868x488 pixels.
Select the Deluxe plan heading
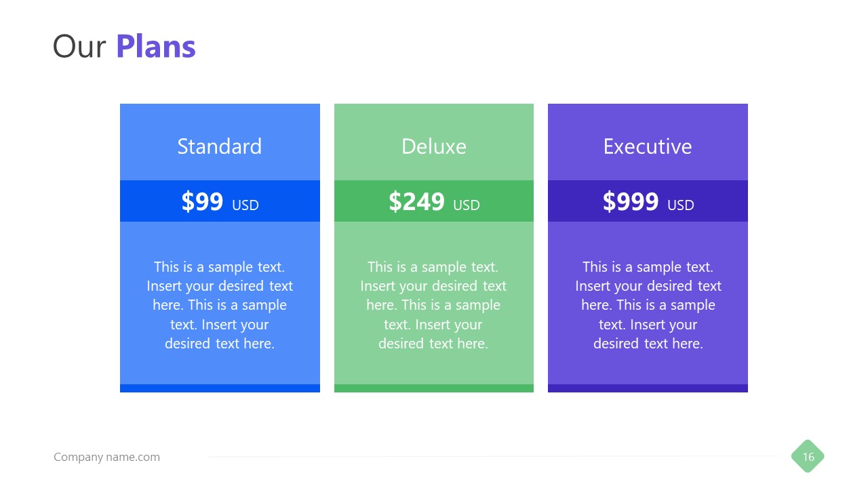click(433, 146)
